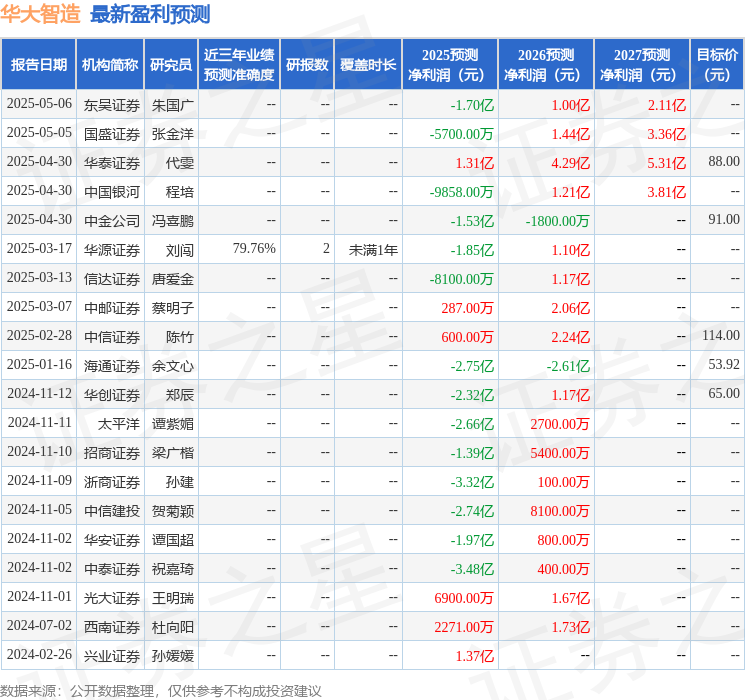
Task: Click the 华大智造 title text
Action: pyautogui.click(x=41, y=14)
